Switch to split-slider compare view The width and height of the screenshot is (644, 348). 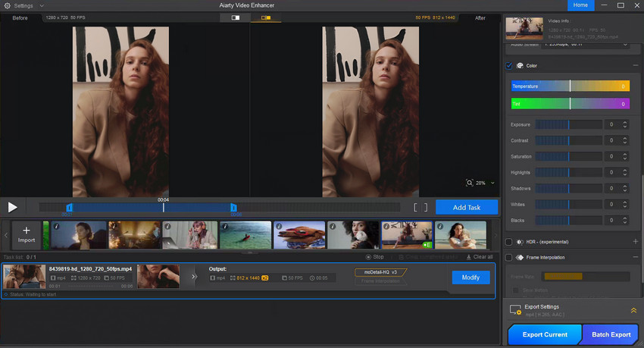236,17
